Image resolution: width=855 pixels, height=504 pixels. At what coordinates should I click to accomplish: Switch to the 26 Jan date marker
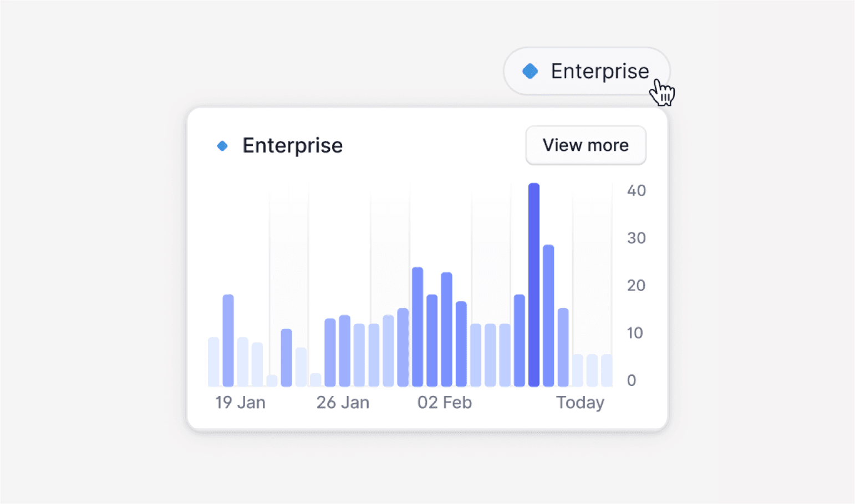pyautogui.click(x=343, y=403)
